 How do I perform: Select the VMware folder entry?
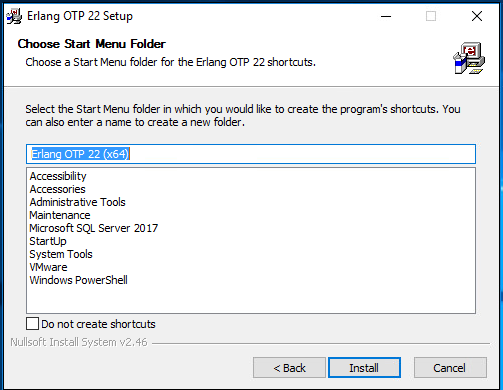pos(48,267)
